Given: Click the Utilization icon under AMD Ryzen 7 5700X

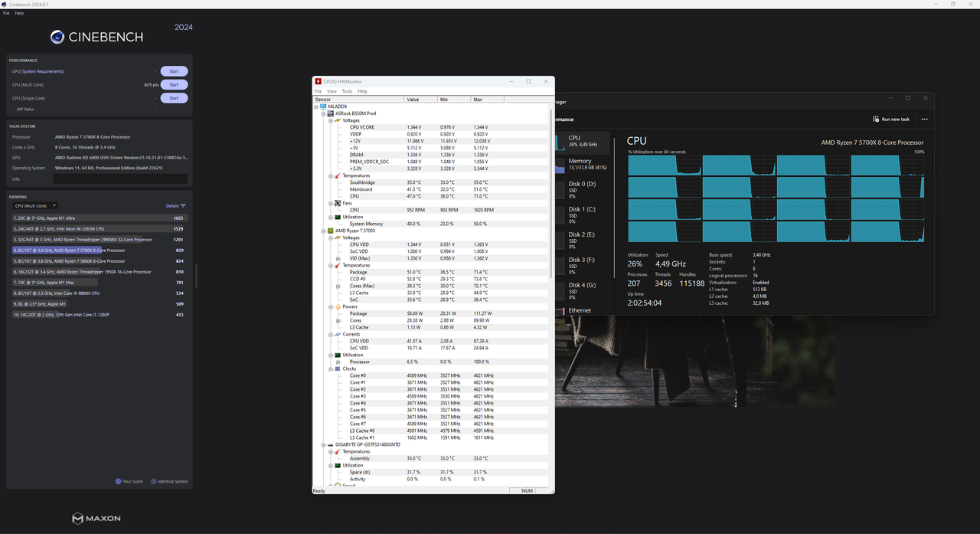Looking at the screenshot, I should tap(338, 355).
